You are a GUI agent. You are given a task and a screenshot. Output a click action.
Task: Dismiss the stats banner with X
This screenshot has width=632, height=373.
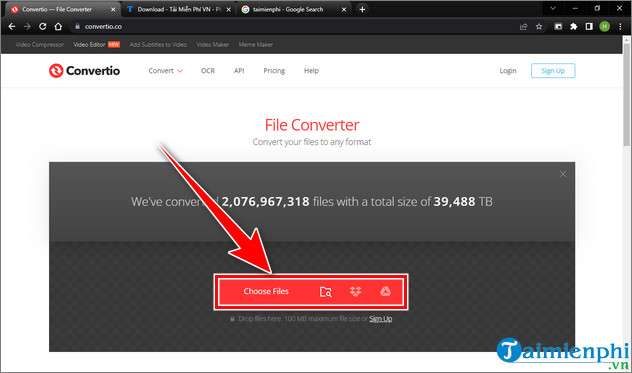coord(563,174)
